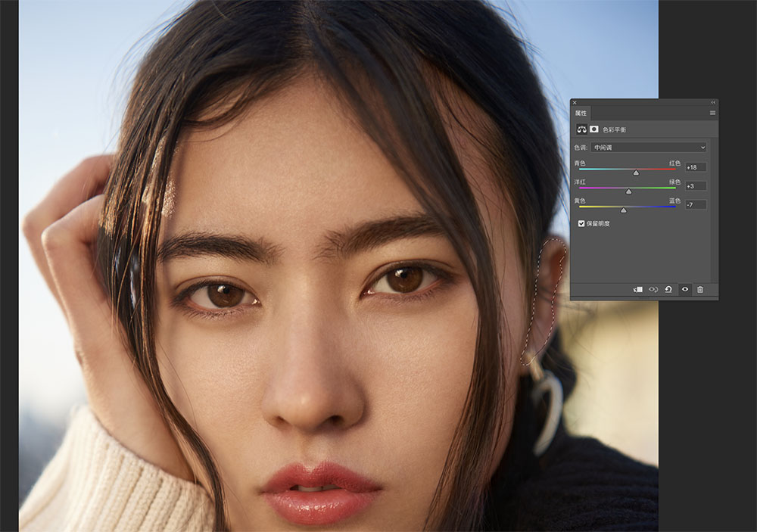Uncheck the 保留明度 checkbox

click(581, 223)
